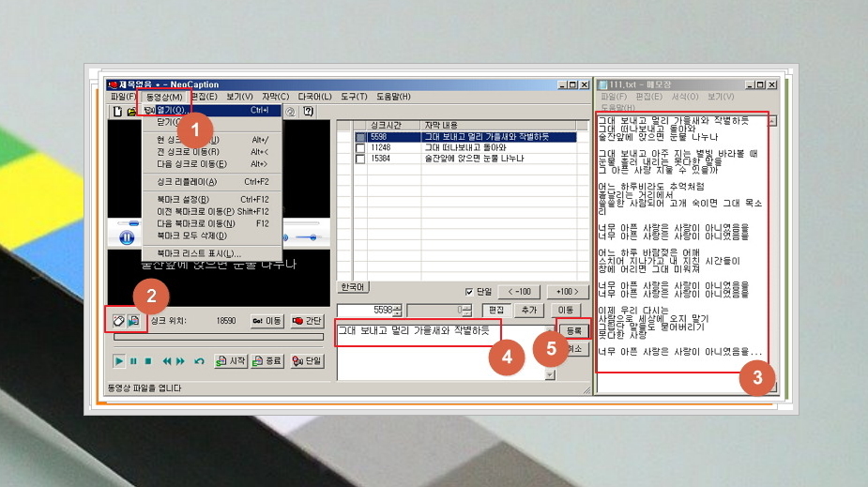Open the 편집(E) menu in NeoCaption
The image size is (868, 487).
[x=205, y=97]
